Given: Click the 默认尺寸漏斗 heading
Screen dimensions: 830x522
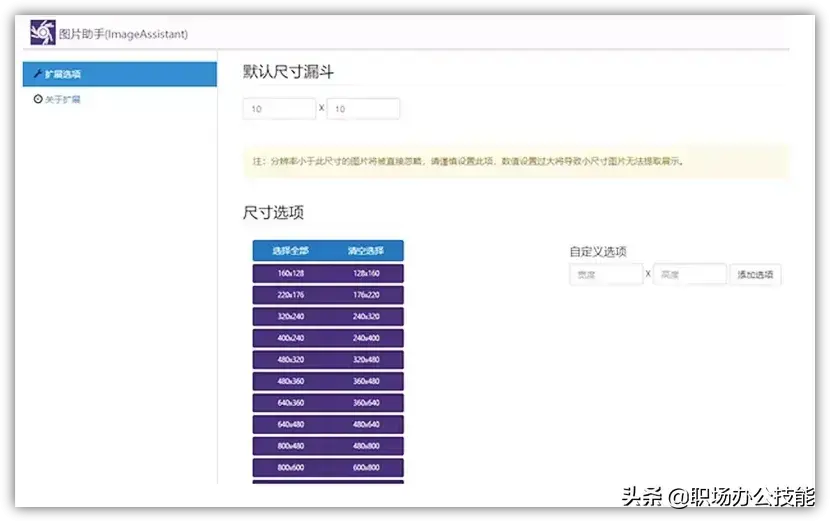Looking at the screenshot, I should coord(288,72).
